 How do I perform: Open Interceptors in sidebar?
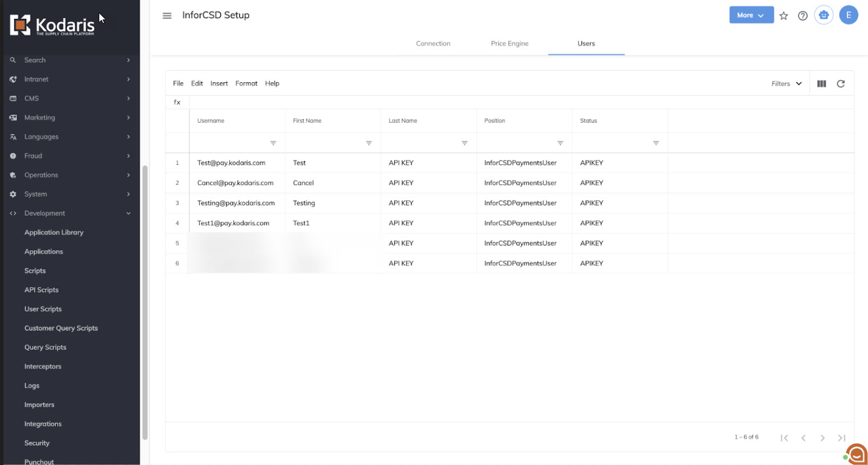click(43, 367)
